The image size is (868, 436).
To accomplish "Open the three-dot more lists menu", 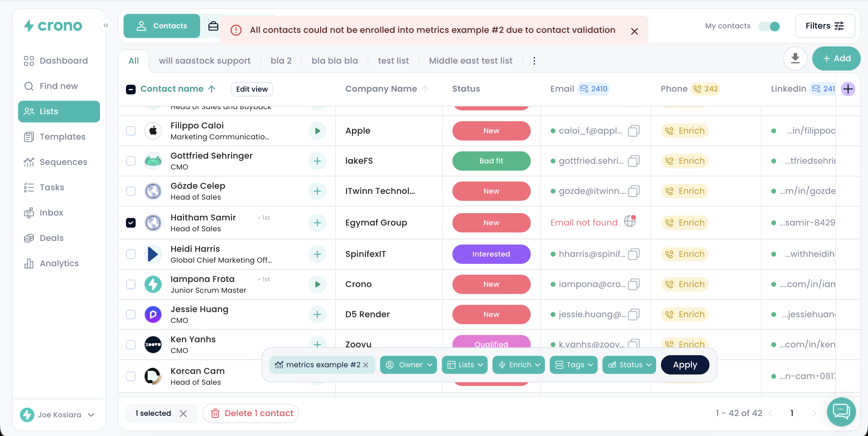I will point(534,61).
